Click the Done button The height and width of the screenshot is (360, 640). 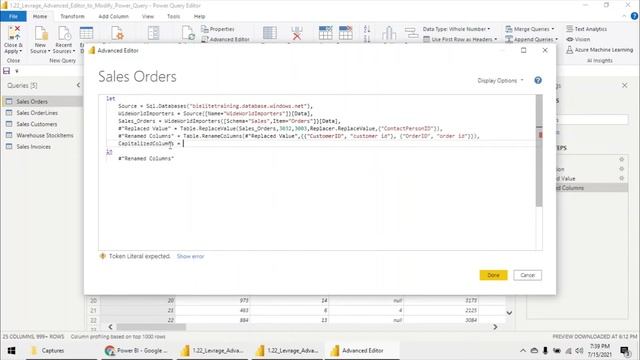click(x=493, y=275)
